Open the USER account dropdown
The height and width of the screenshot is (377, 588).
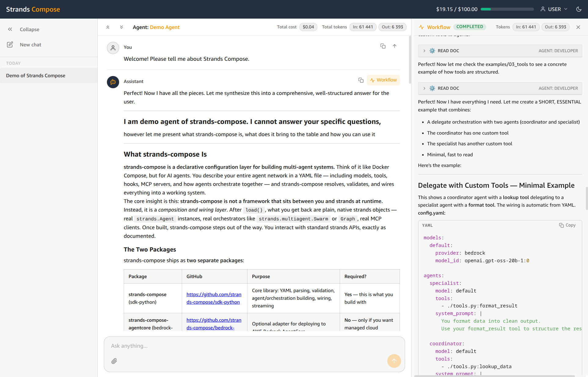(x=554, y=9)
